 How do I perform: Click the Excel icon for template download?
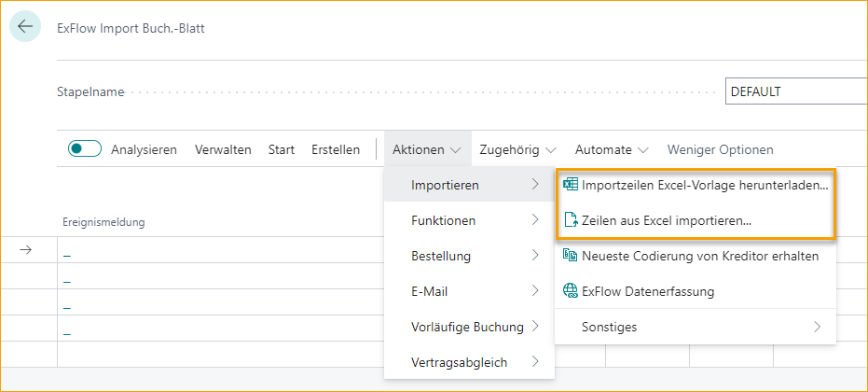571,185
